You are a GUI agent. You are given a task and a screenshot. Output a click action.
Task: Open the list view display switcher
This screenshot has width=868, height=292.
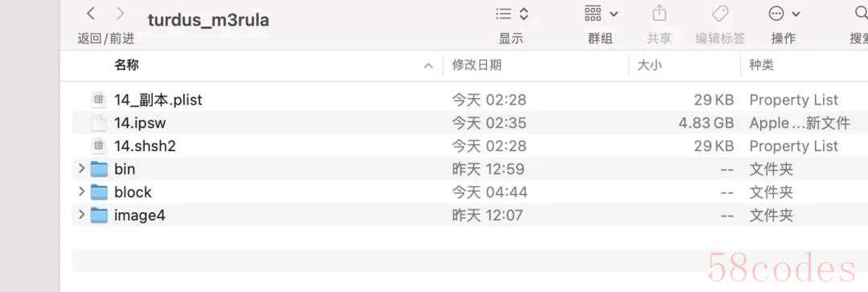511,14
